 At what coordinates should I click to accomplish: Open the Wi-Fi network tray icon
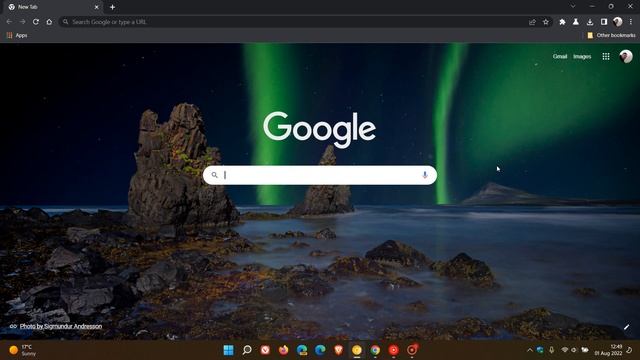tap(565, 350)
